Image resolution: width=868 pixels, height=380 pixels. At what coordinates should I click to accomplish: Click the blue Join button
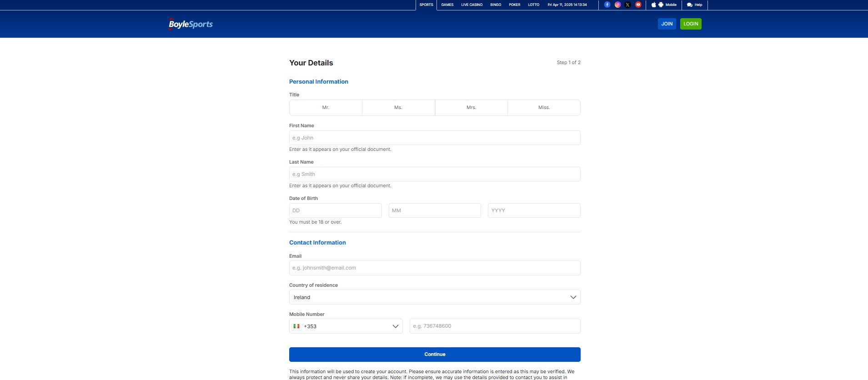point(667,24)
